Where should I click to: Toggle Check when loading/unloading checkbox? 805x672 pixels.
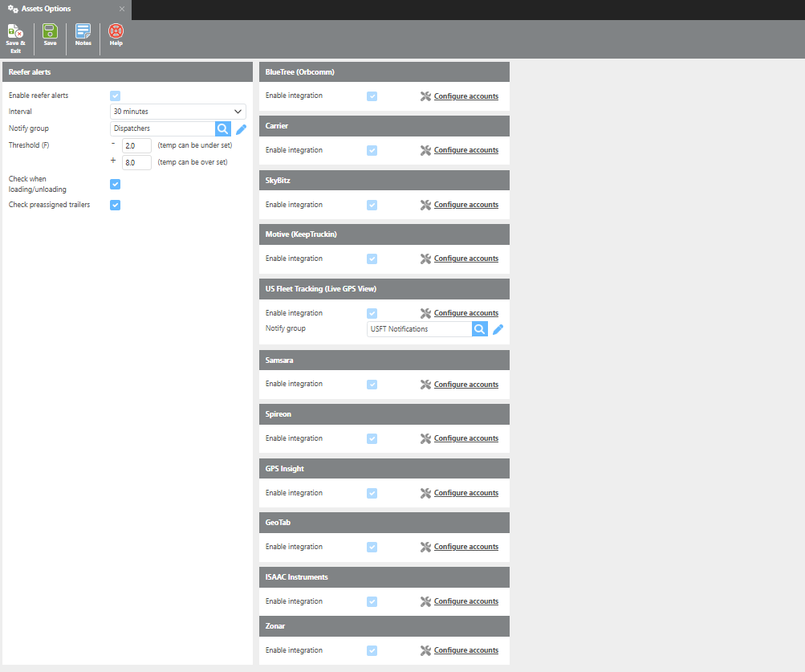tap(115, 184)
